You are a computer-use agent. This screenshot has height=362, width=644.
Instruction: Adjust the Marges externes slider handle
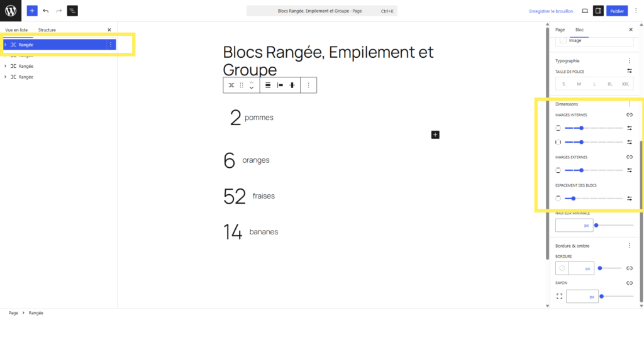581,170
